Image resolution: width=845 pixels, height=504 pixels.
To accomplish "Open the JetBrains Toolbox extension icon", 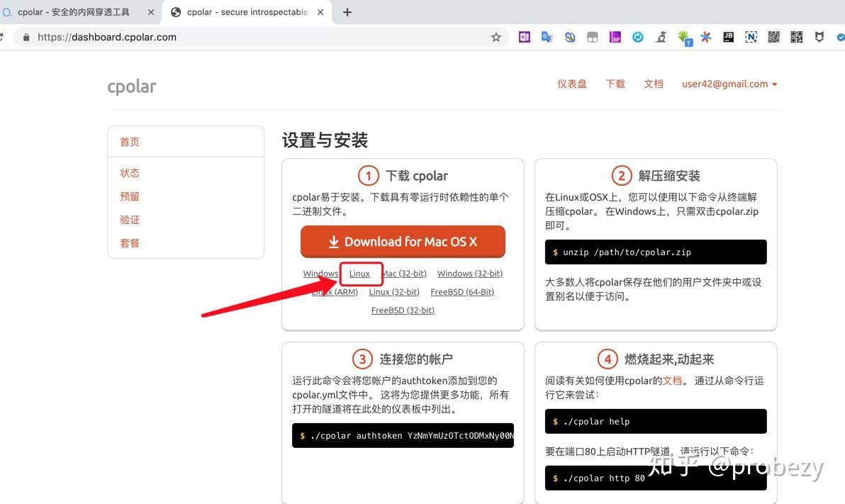I will (728, 37).
